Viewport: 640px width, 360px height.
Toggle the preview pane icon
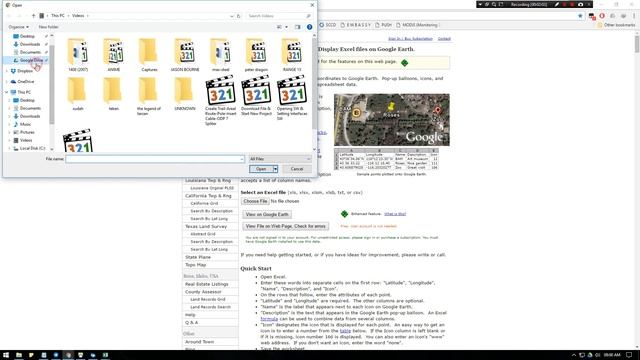(x=298, y=27)
